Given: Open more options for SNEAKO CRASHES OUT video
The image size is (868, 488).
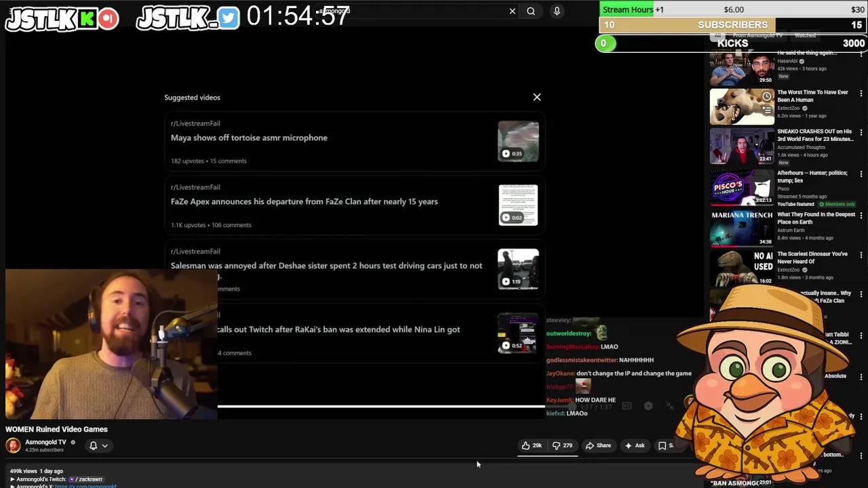Looking at the screenshot, I should (x=861, y=132).
